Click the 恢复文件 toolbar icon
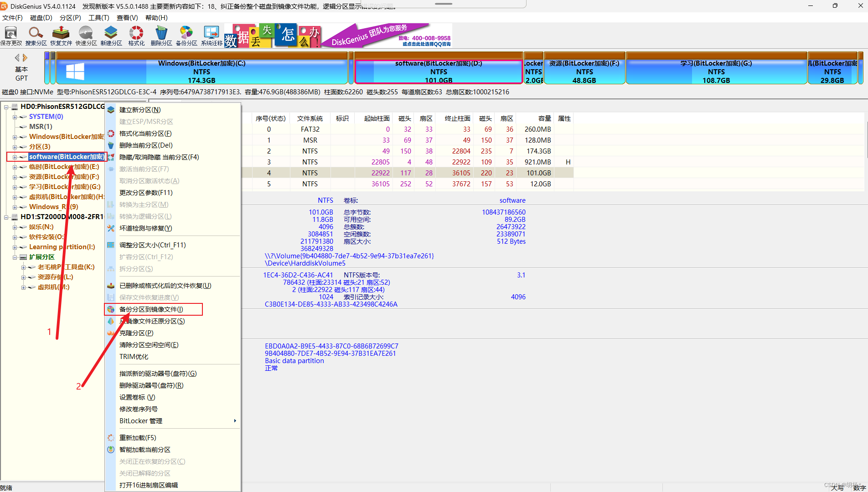Image resolution: width=868 pixels, height=492 pixels. (61, 36)
